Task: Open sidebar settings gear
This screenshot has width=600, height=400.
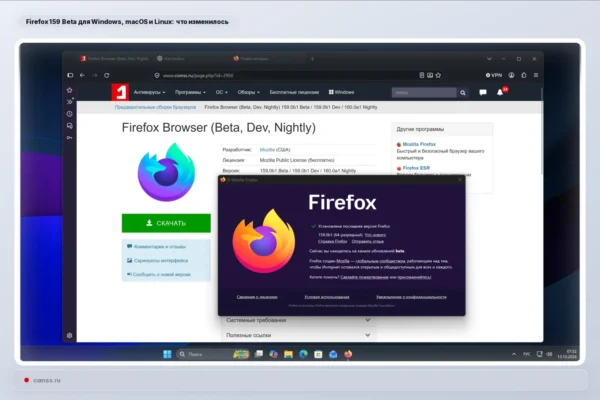Action: pos(69,335)
